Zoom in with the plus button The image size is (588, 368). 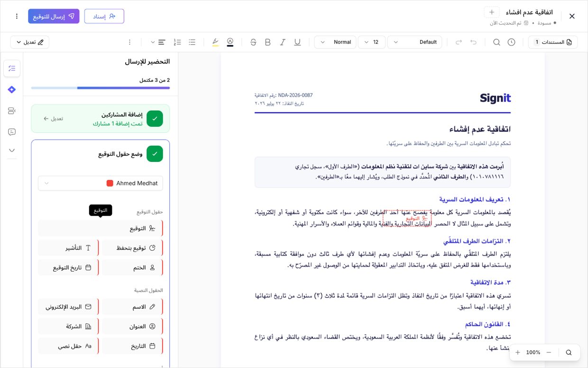click(518, 352)
